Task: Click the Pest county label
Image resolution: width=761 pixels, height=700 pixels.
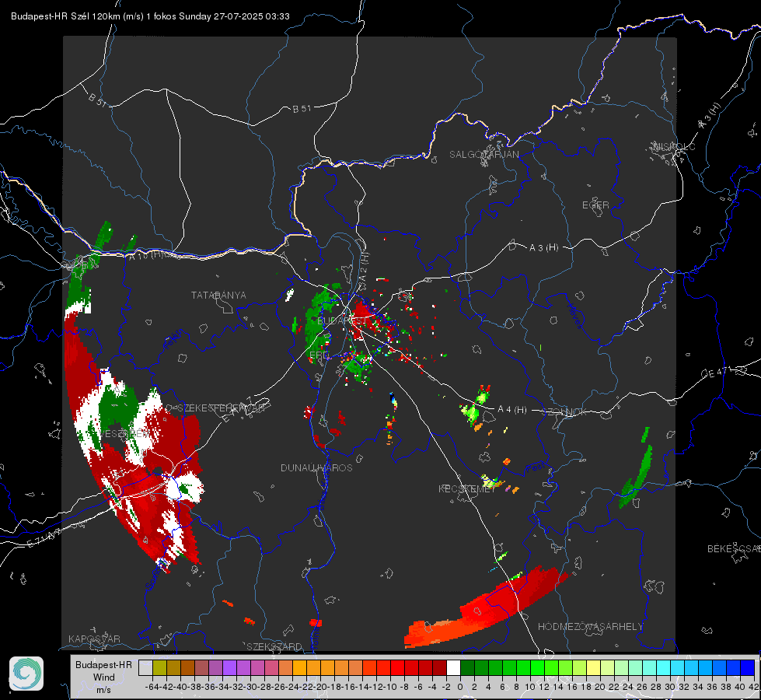Action: pyautogui.click(x=536, y=468)
